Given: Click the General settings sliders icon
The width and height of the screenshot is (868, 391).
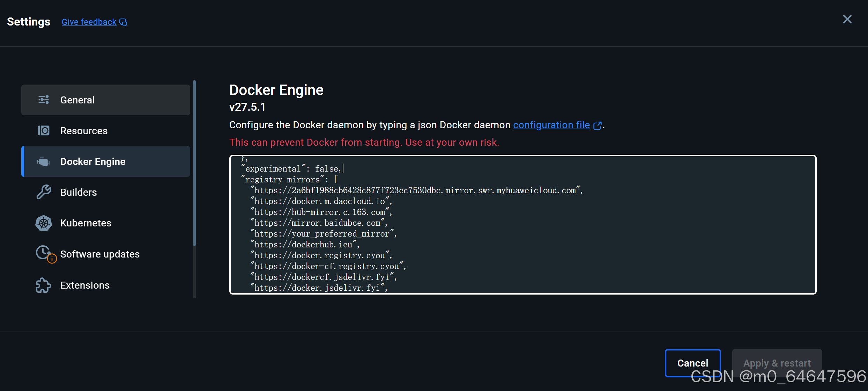Looking at the screenshot, I should point(44,100).
